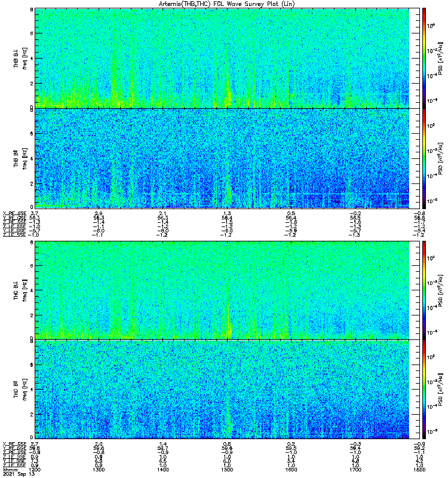This screenshot has width=448, height=478.
Task: Click the THC Y_RE_GSE value "58.4"
Action: pos(355,449)
